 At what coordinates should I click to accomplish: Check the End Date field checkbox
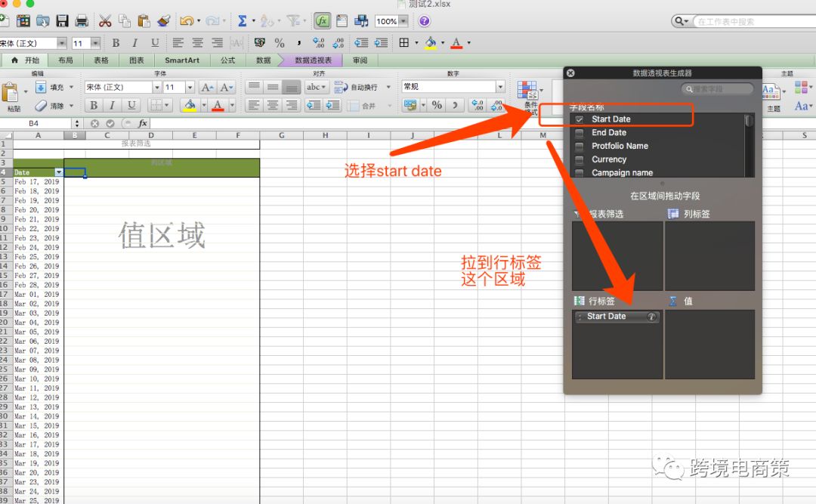pyautogui.click(x=580, y=133)
